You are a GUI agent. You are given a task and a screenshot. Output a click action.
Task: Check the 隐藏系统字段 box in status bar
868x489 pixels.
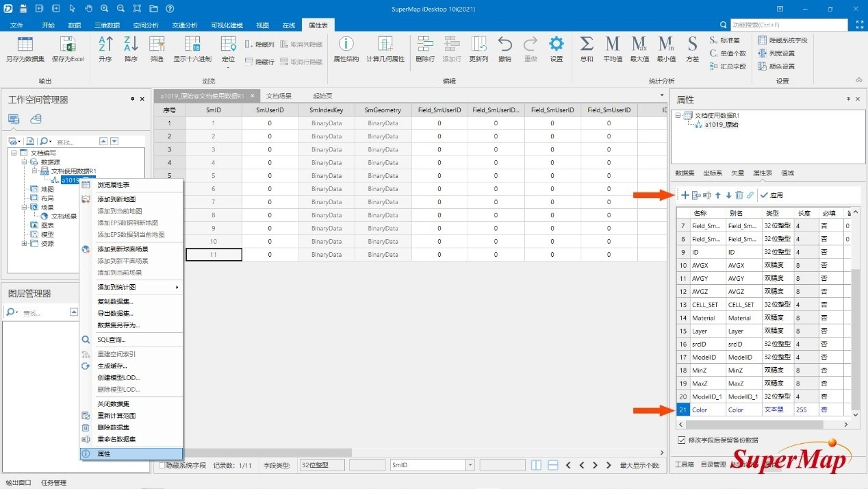click(162, 465)
